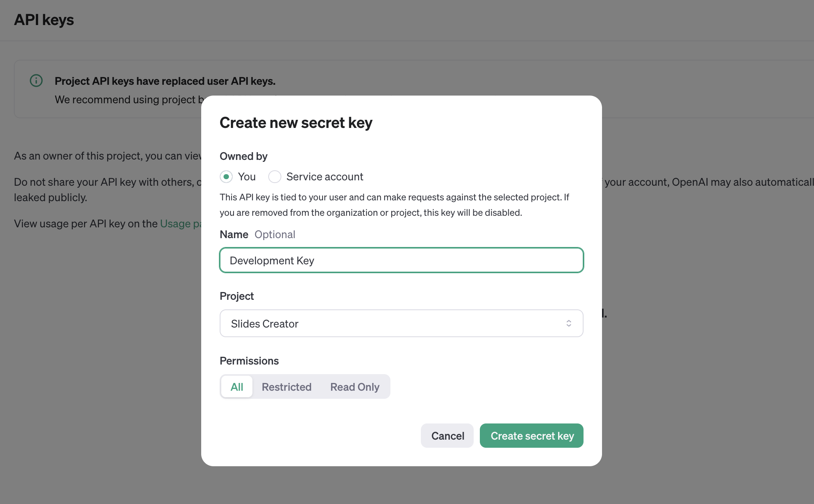The width and height of the screenshot is (814, 504).
Task: Choose the 'Read Only' permissions option
Action: click(355, 387)
